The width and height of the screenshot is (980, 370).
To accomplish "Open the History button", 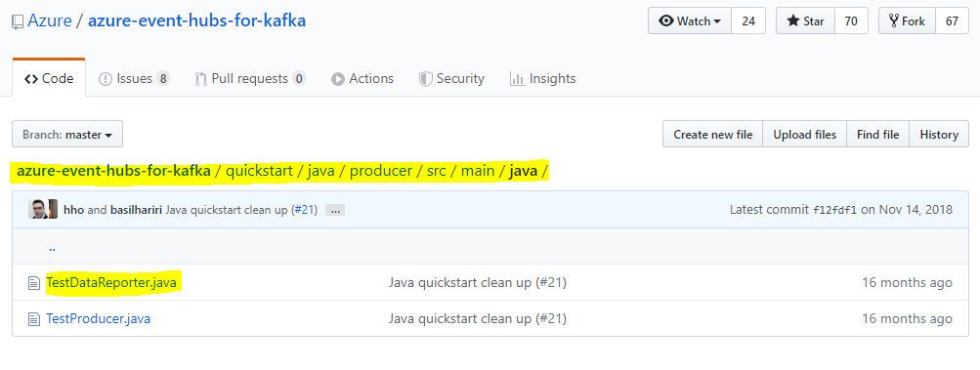I will click(x=939, y=135).
